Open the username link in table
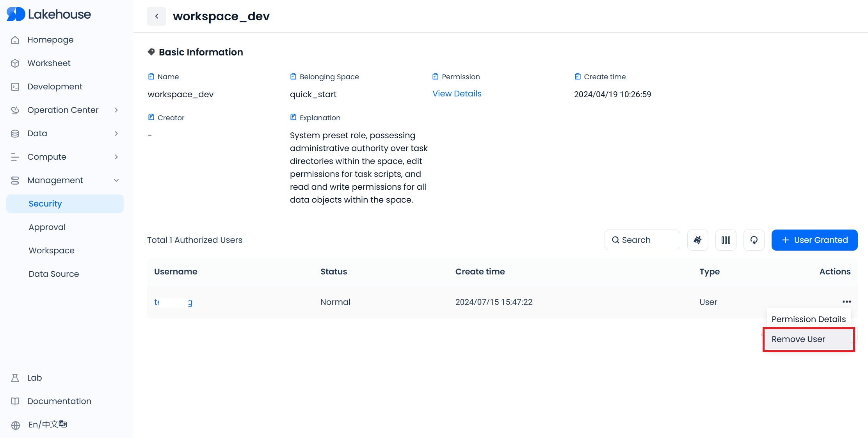The image size is (868, 438). point(173,302)
